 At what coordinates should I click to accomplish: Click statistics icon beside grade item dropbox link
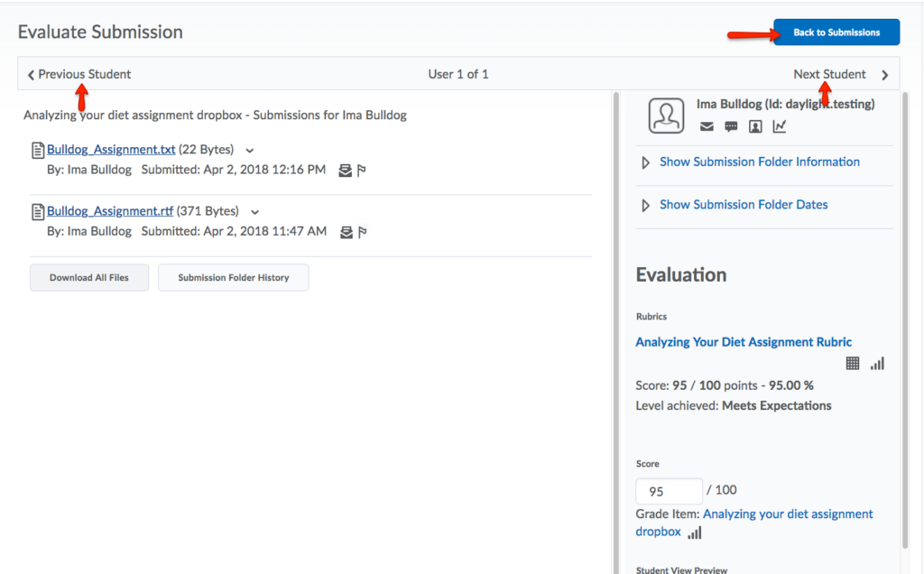[x=694, y=532]
